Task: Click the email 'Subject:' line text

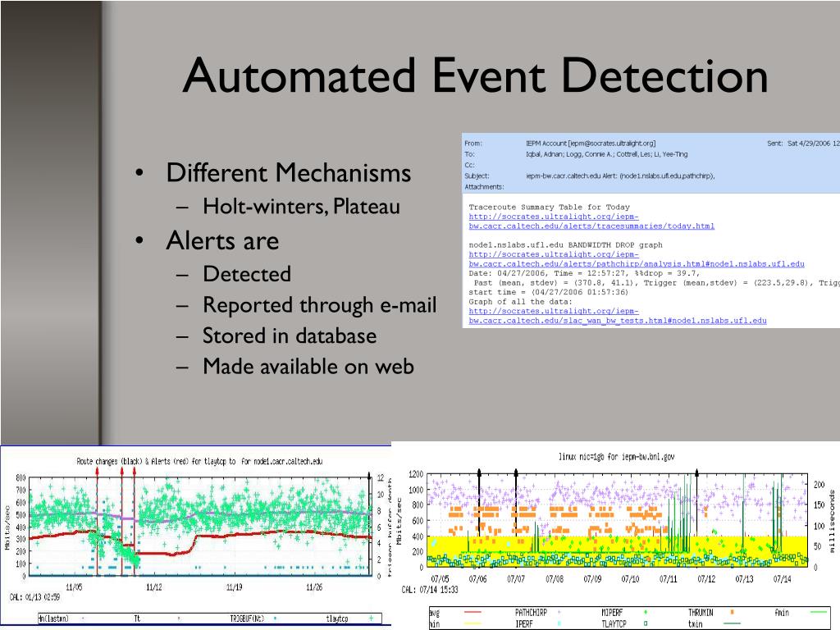Action: pos(620,176)
